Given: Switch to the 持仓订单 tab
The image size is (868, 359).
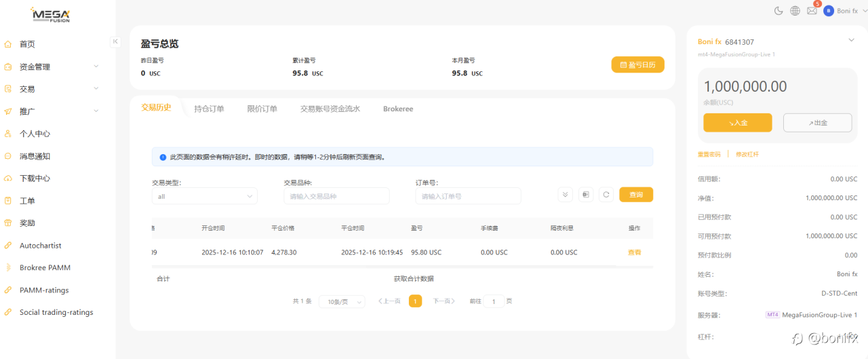Looking at the screenshot, I should [x=209, y=109].
